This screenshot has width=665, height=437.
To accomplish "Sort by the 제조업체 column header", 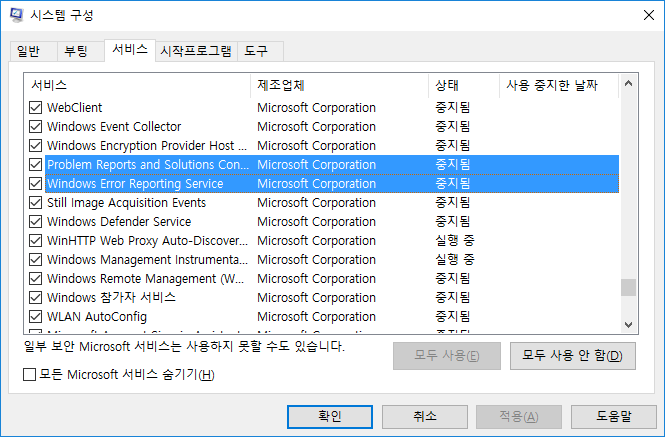I will coord(339,86).
